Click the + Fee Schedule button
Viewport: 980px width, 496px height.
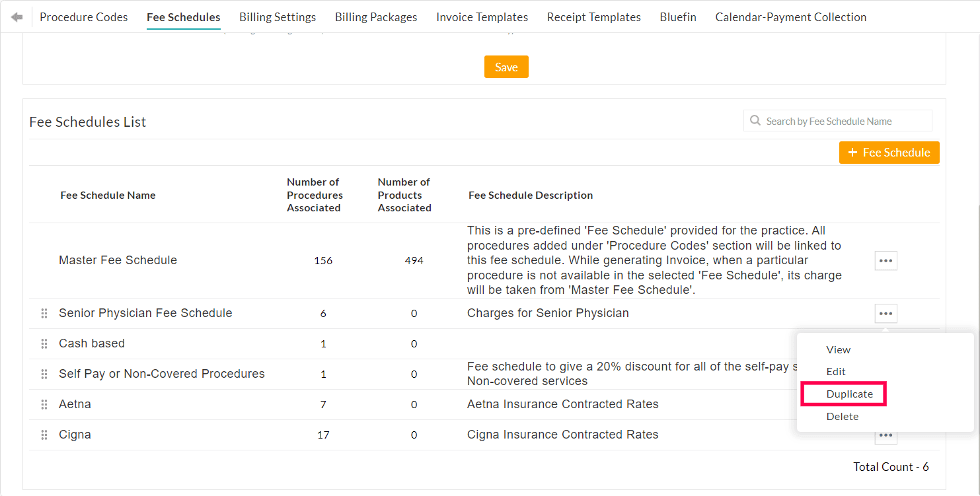(x=889, y=153)
